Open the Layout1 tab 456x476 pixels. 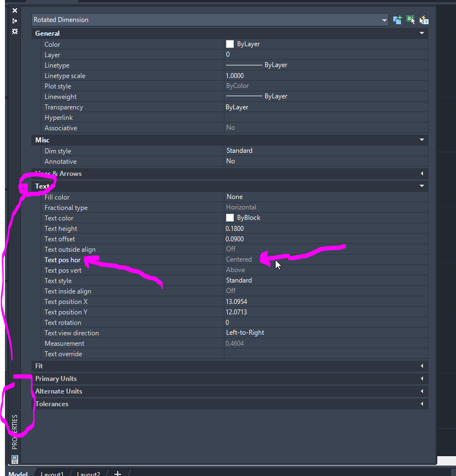pos(52,474)
